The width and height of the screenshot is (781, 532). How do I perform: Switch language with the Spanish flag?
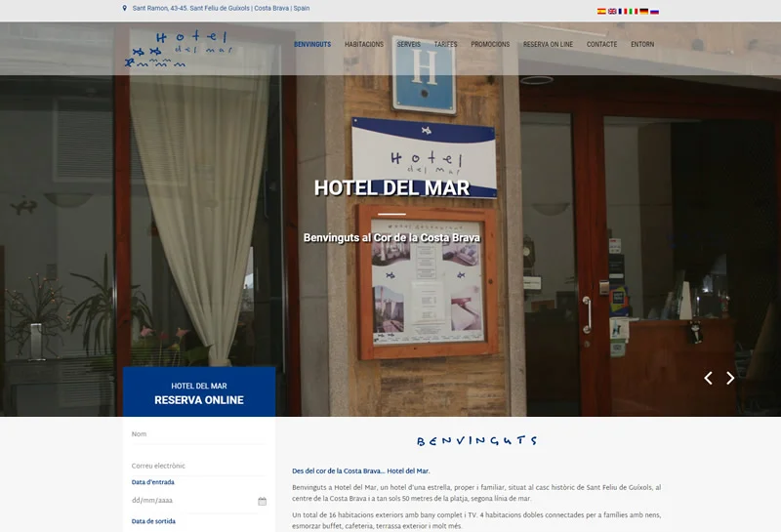tap(601, 11)
